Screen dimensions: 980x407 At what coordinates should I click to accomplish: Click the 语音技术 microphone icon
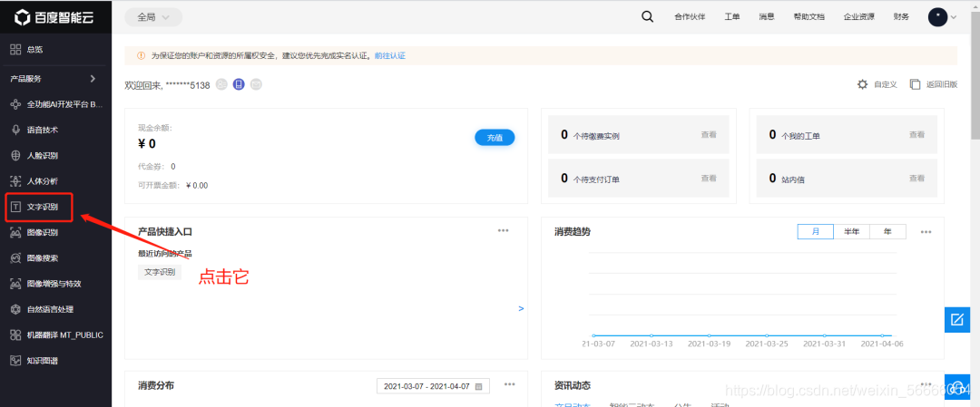(16, 130)
